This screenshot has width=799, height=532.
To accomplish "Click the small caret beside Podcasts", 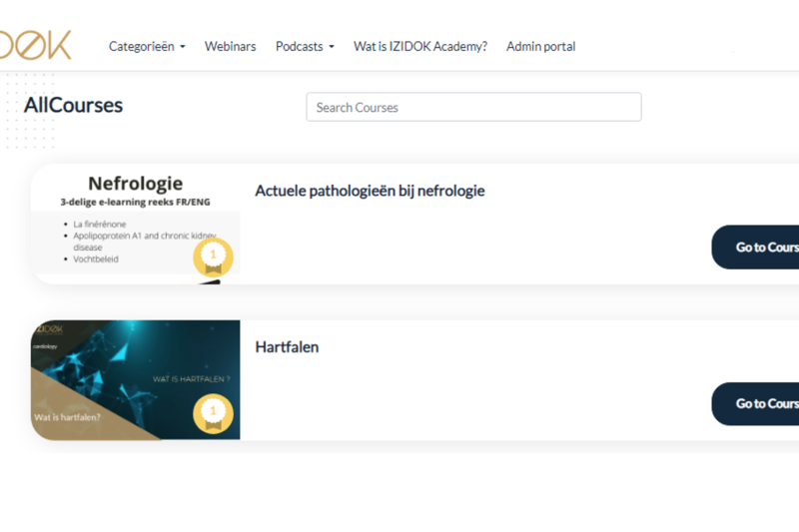I will pos(331,47).
